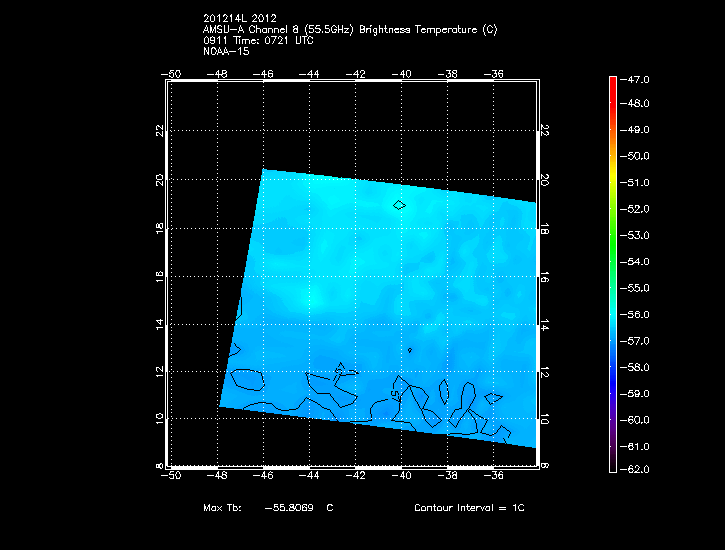Select the '-47.0' colorbar label
The image size is (725, 550).
[x=634, y=79]
